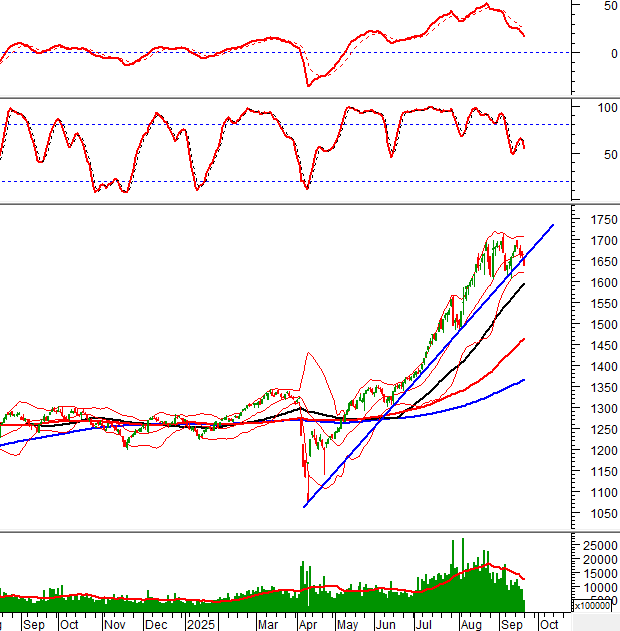Select the May month marker
This screenshot has width=620, height=631.
pos(346,624)
